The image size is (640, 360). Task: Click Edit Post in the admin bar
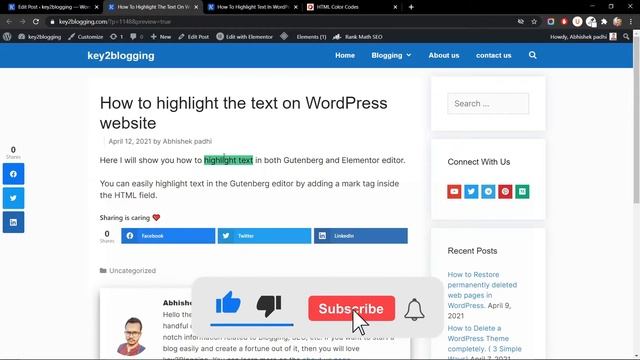pyautogui.click(x=194, y=37)
